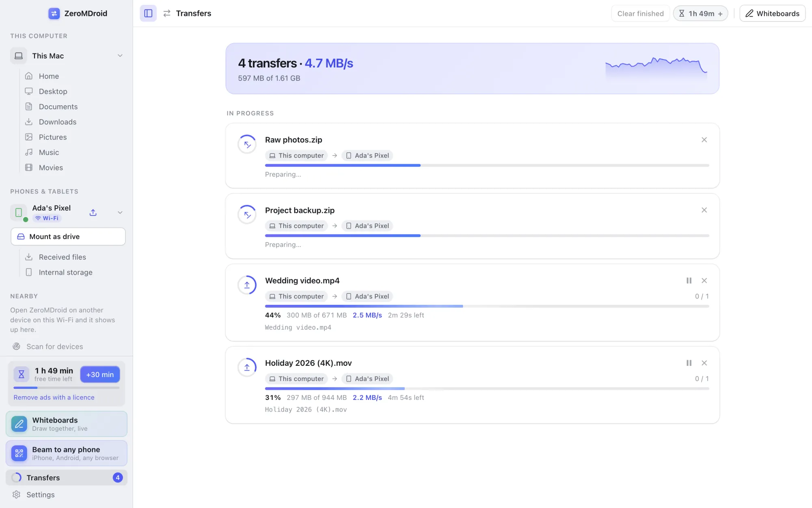
Task: Click the Project backup.zip progress bar
Action: coord(487,236)
